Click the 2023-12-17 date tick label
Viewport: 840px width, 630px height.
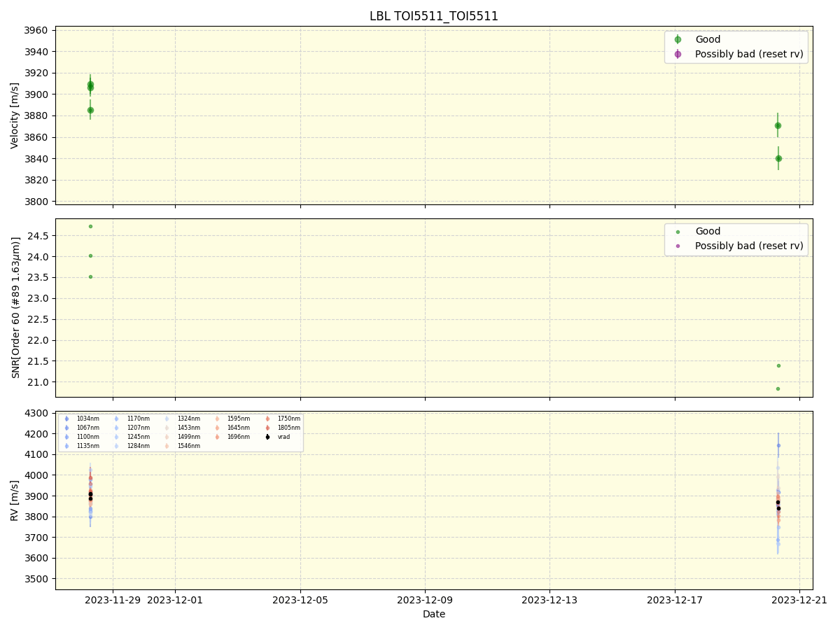coord(675,600)
